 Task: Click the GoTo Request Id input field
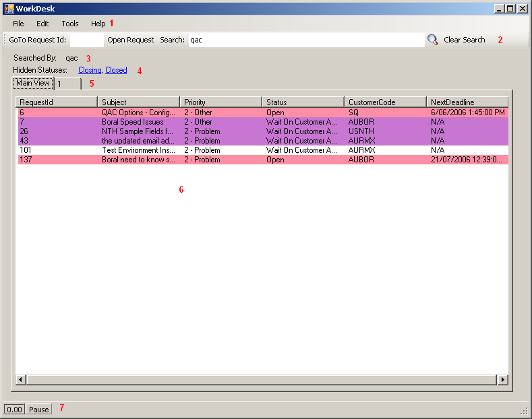pyautogui.click(x=86, y=40)
